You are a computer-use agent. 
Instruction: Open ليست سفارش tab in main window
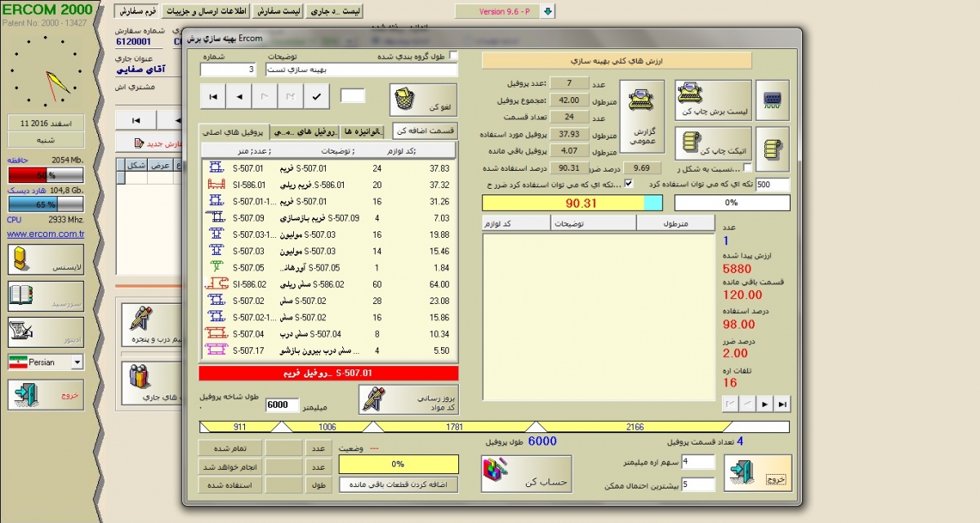278,12
